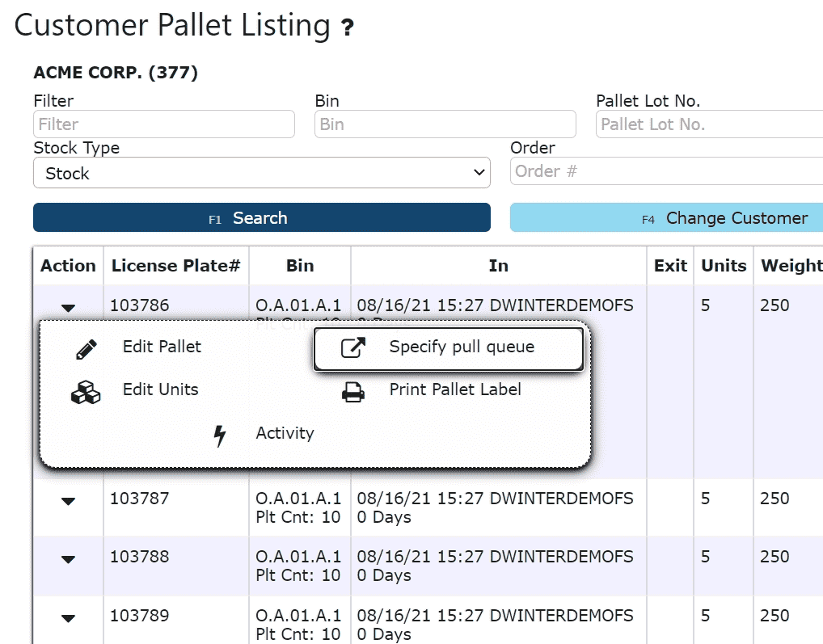Collapse action menu arrow for pallet 103786
Viewport: 823px width, 644px height.
(69, 308)
